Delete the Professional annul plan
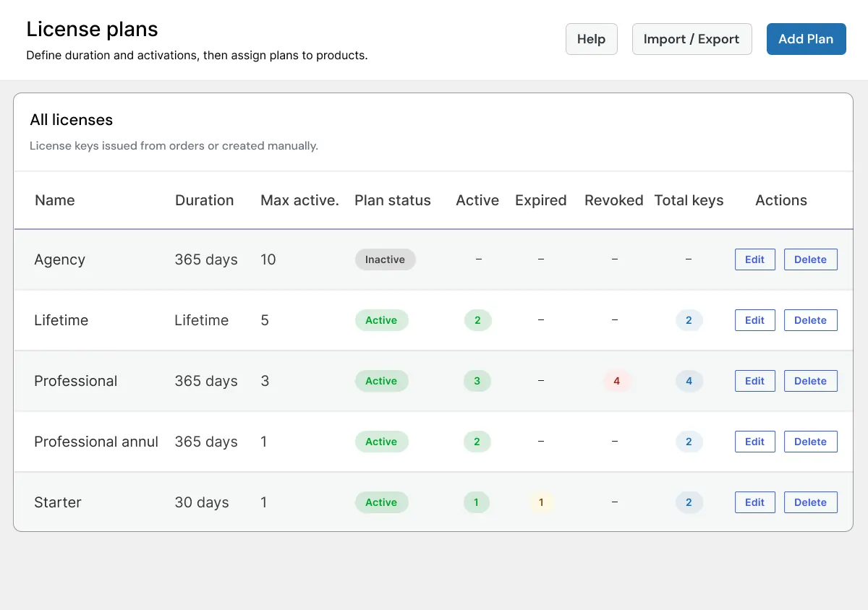The height and width of the screenshot is (610, 868). [x=810, y=442]
